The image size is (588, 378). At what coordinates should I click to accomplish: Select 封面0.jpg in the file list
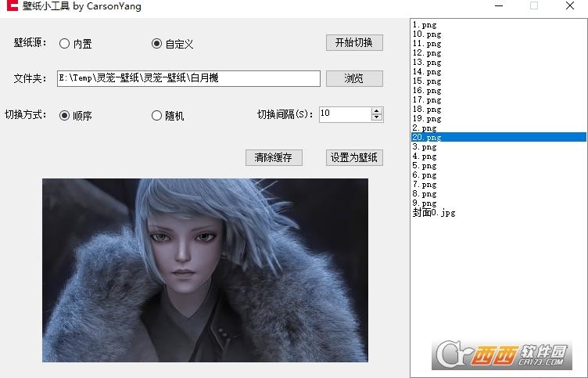pyautogui.click(x=498, y=213)
